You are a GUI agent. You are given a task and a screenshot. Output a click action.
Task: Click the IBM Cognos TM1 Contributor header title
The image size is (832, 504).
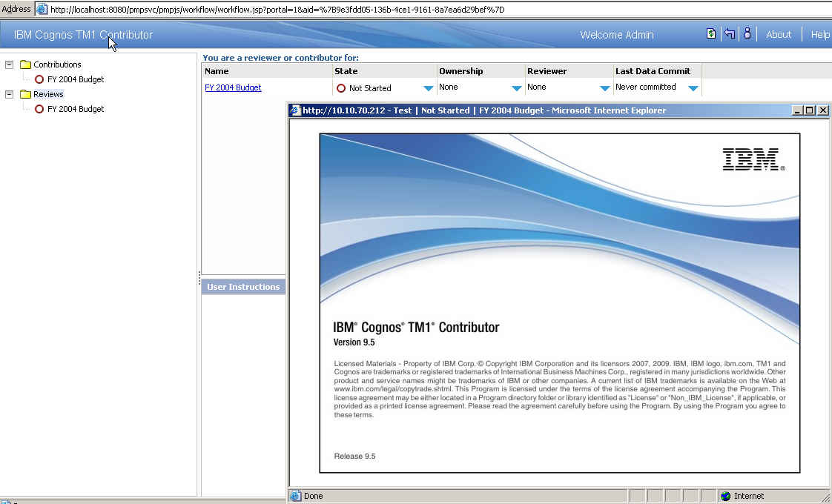coord(83,35)
